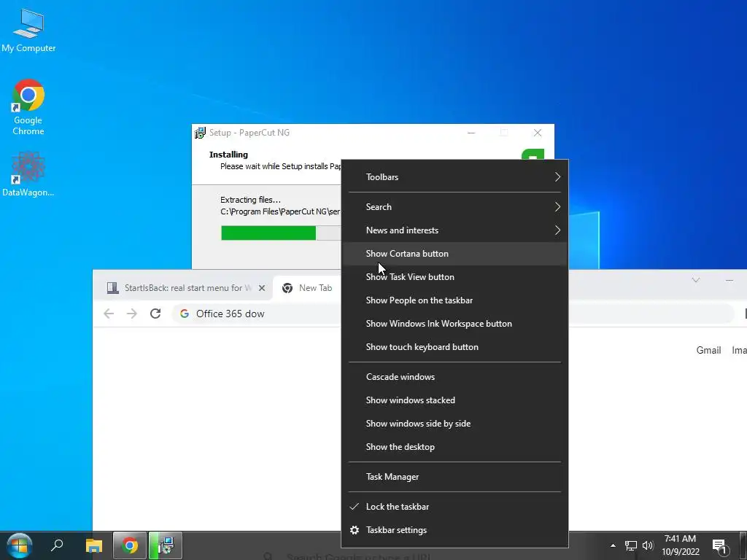Expand News and interests submenu
The width and height of the screenshot is (747, 560).
(455, 230)
